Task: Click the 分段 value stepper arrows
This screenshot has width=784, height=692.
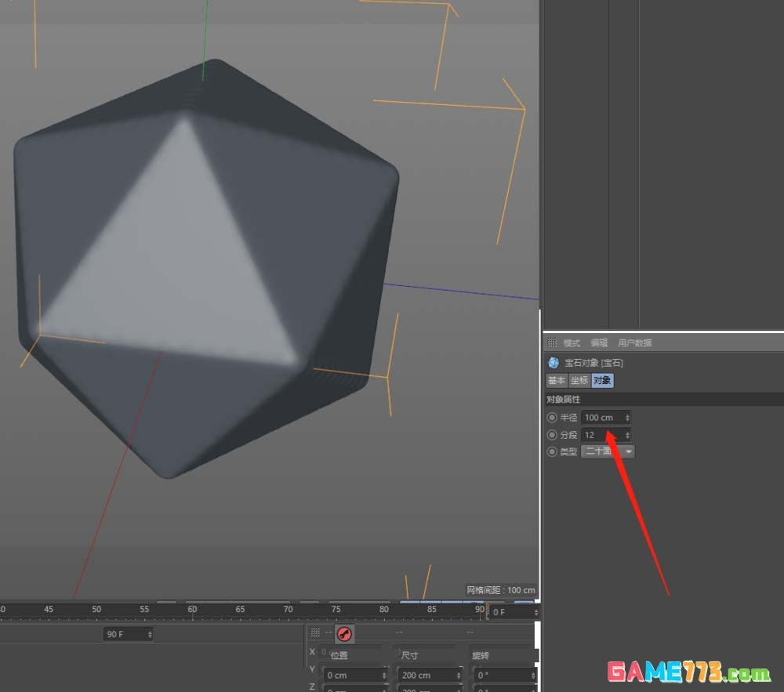Action: pos(627,435)
